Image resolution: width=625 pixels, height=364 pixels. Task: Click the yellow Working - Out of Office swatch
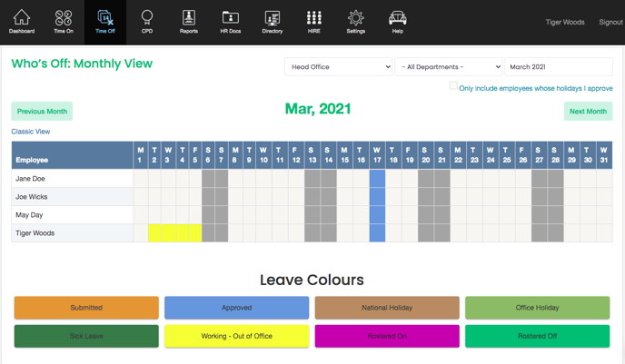coord(237,336)
